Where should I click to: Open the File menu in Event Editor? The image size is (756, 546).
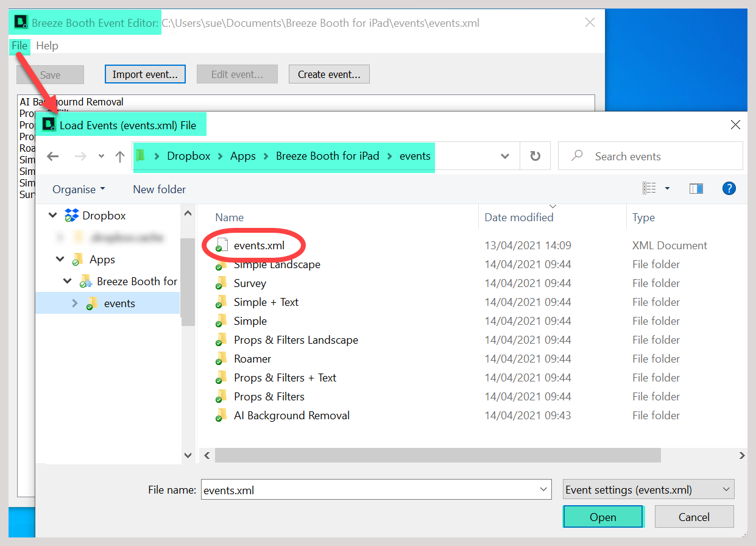(19, 46)
